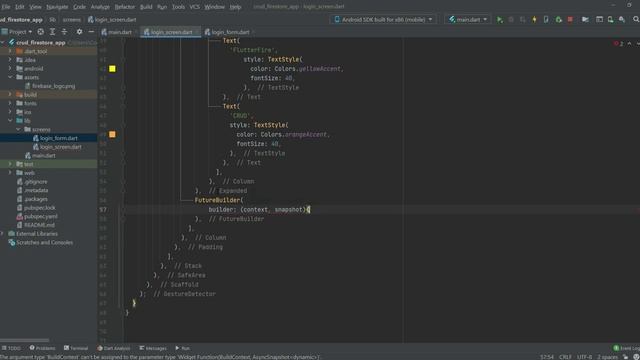The width and height of the screenshot is (640, 360).
Task: Open the Project view dropdown
Action: point(17,31)
